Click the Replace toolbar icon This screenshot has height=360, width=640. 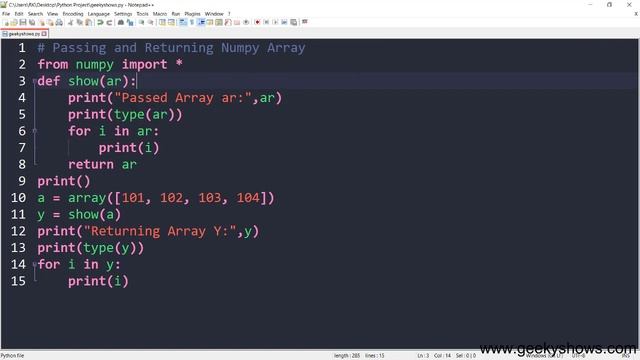130,22
